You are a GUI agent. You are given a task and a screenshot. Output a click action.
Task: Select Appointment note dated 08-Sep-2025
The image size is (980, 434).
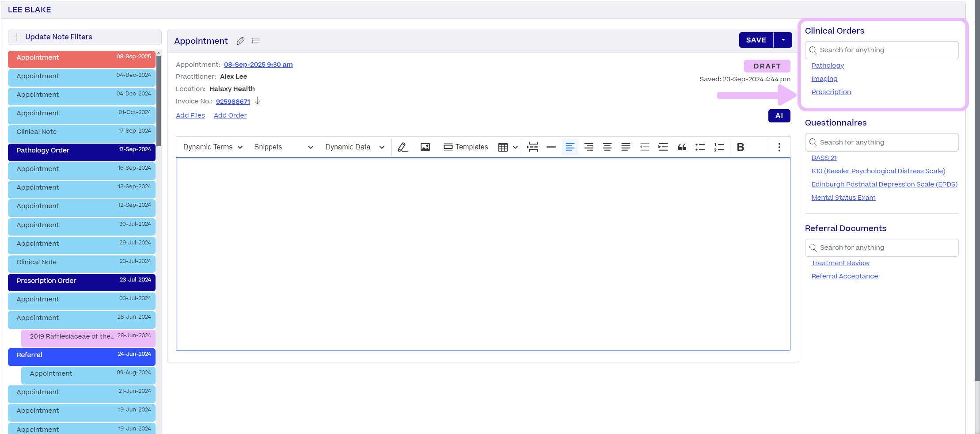coord(82,59)
